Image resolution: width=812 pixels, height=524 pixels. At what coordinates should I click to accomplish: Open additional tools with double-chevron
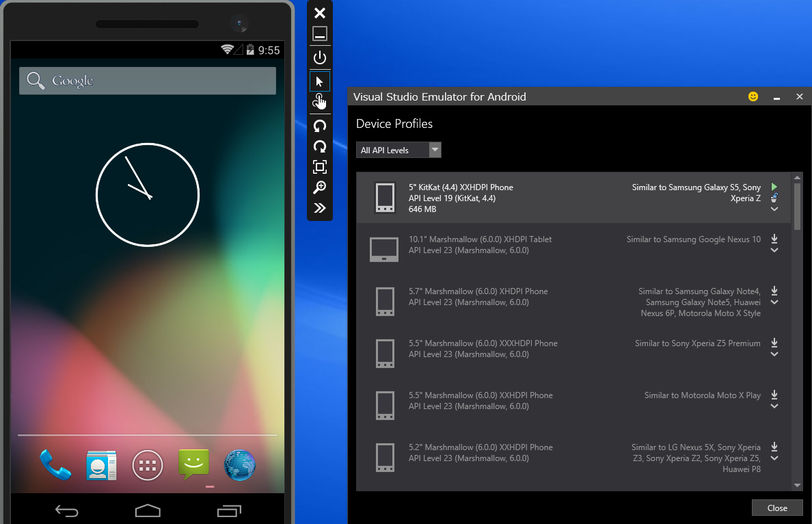[x=320, y=208]
